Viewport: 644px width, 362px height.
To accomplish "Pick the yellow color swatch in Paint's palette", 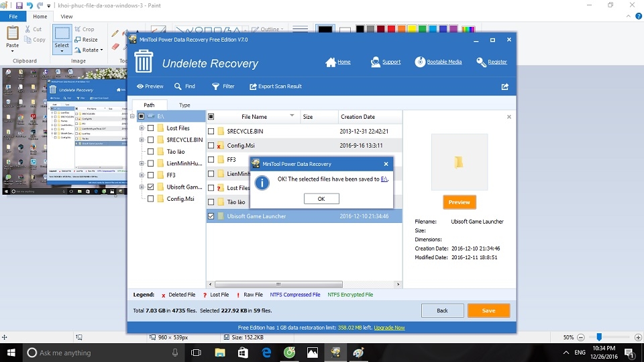I will tap(412, 29).
